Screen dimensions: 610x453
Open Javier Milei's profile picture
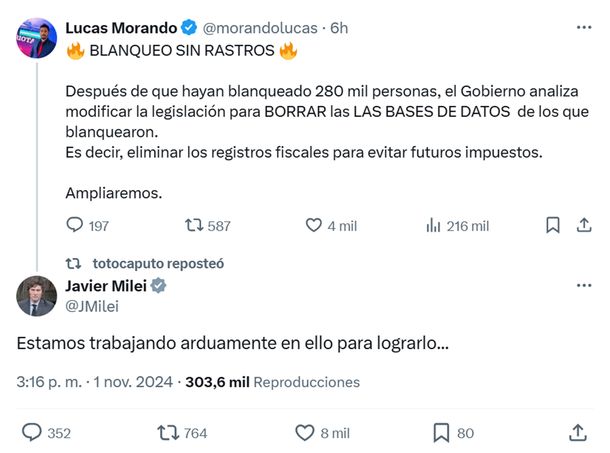click(36, 296)
